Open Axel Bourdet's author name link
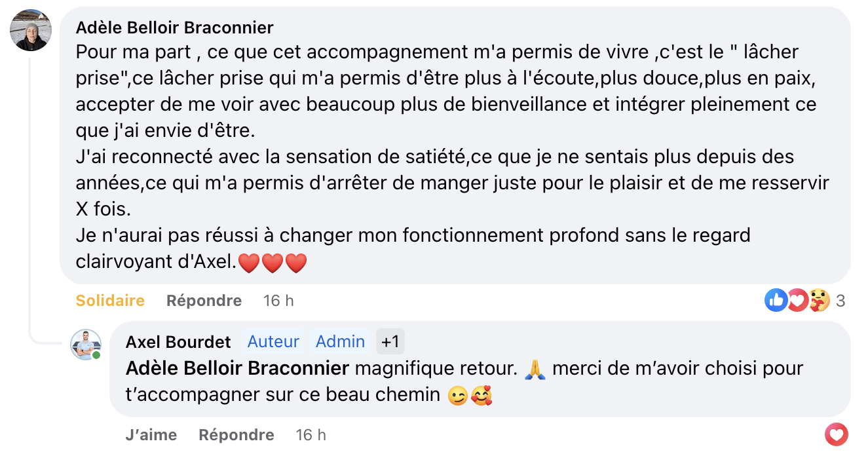 point(178,342)
